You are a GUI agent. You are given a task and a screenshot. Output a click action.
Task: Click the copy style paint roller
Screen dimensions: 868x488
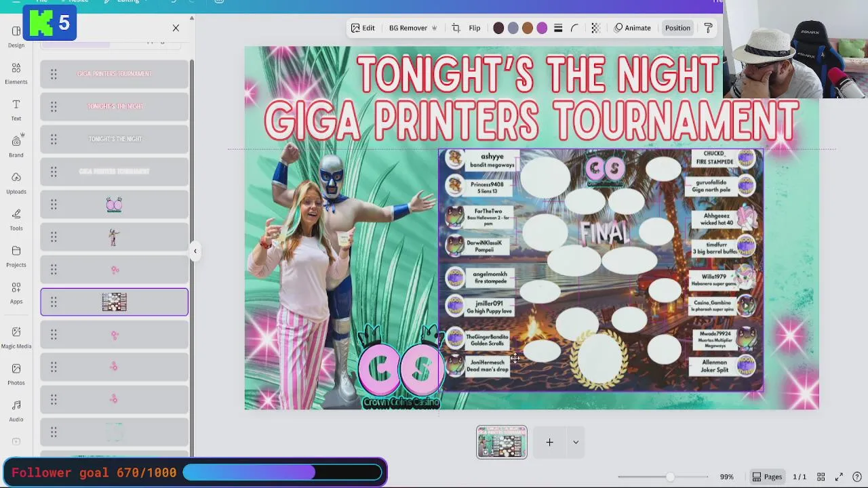(x=708, y=28)
